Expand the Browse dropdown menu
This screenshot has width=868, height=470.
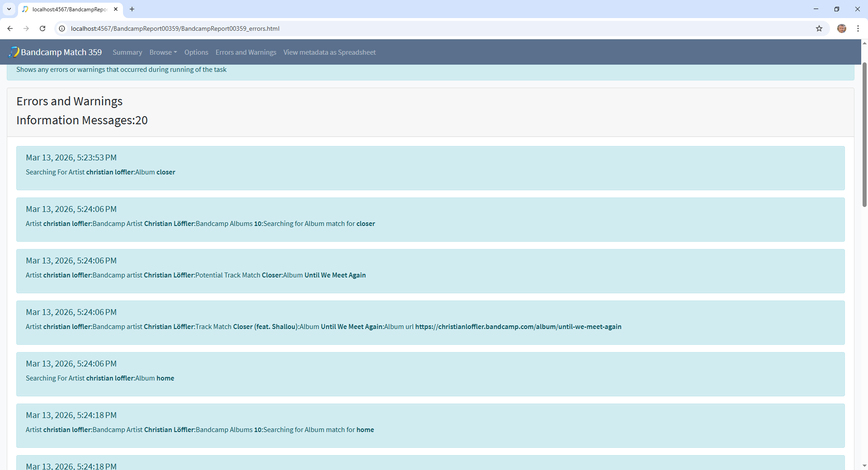[163, 52]
